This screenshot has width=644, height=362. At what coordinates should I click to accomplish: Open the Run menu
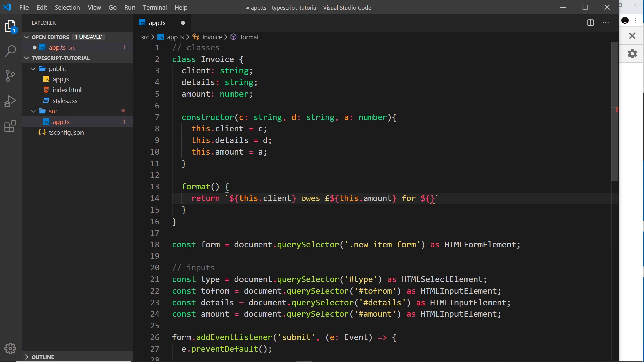tap(130, 7)
